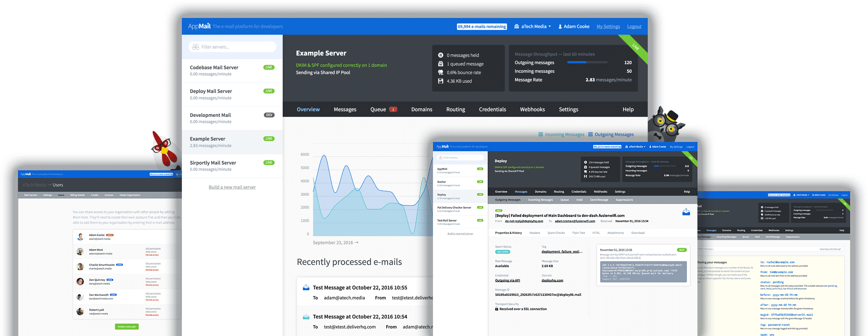The image size is (868, 336).
Task: Open the aTech Media organization dropdown
Action: click(x=533, y=26)
